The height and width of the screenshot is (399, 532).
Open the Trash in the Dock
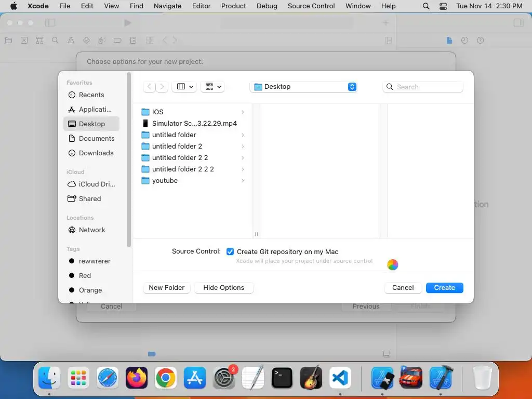482,378
